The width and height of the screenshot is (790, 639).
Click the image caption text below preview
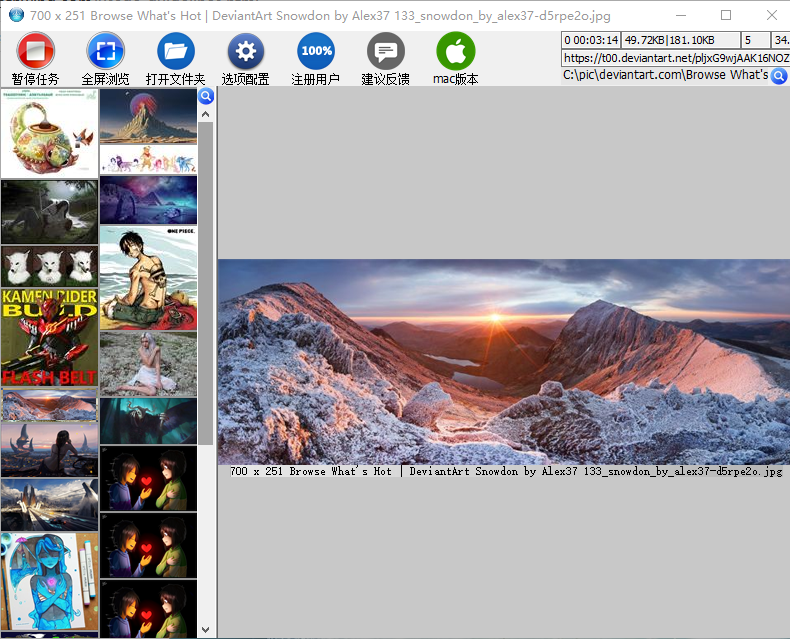click(506, 471)
